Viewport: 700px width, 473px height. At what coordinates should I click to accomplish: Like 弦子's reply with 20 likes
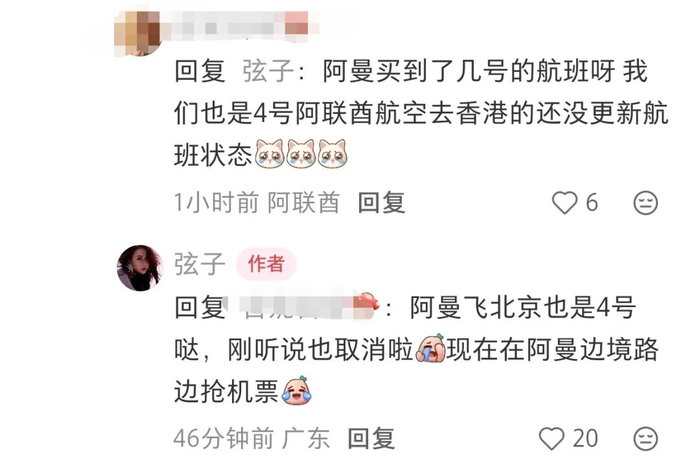coord(552,439)
